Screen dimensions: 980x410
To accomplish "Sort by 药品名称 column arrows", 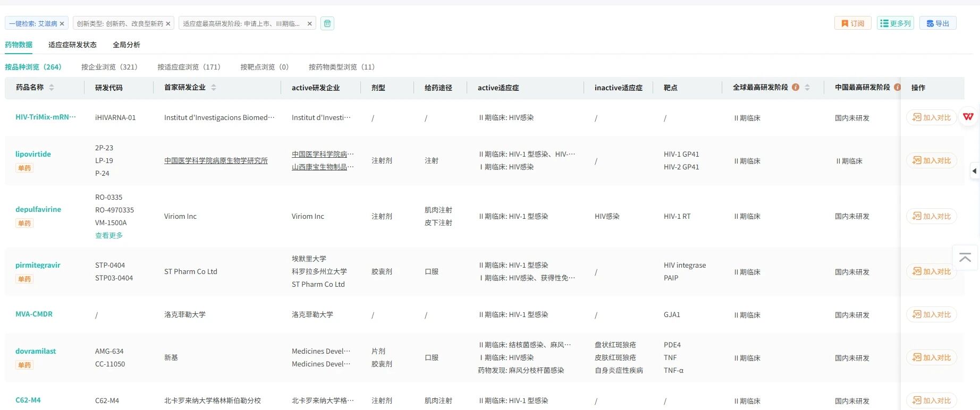I will [52, 88].
